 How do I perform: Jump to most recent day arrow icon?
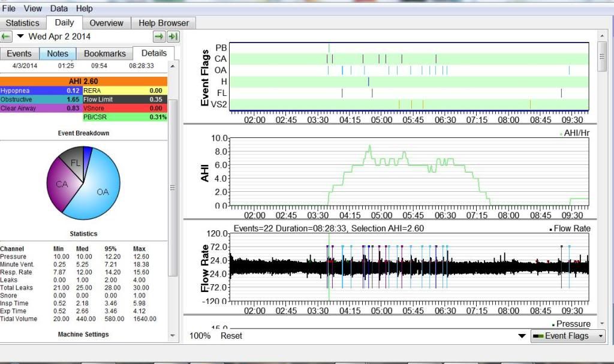[x=173, y=37]
